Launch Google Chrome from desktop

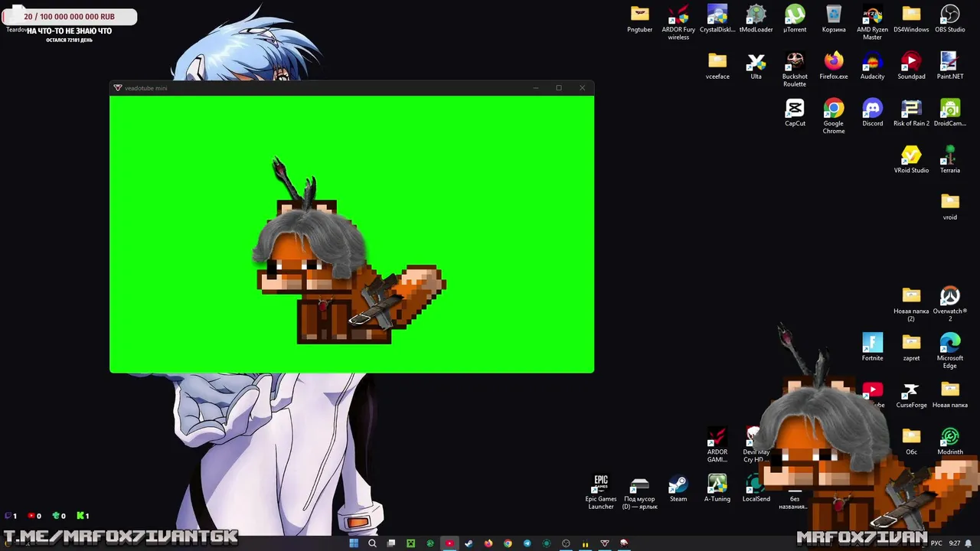834,116
